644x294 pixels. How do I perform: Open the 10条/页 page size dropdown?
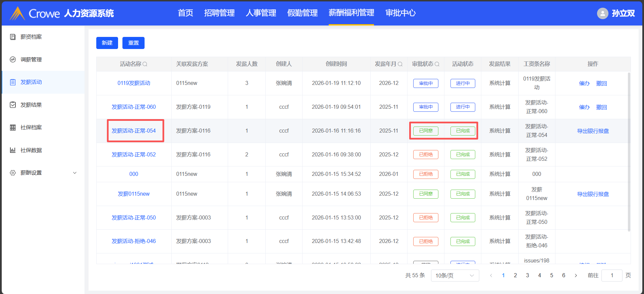pos(455,276)
